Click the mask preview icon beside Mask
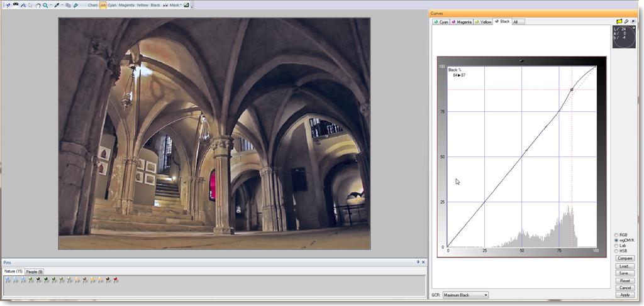644x306 pixels. [x=165, y=5]
